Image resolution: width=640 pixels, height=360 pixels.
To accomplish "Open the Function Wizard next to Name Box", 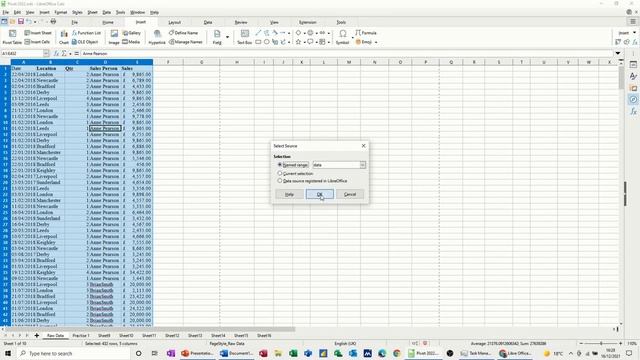I will point(56,53).
